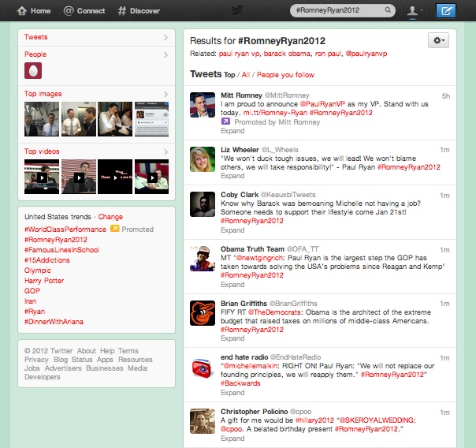Expand the Top images section chevron
The height and width of the screenshot is (448, 476).
(x=165, y=94)
